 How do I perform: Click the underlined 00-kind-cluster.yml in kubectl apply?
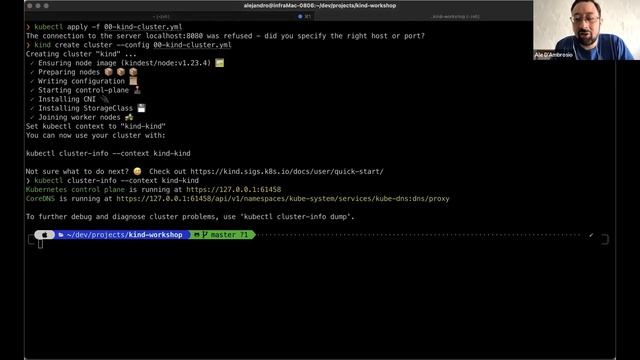click(x=143, y=27)
